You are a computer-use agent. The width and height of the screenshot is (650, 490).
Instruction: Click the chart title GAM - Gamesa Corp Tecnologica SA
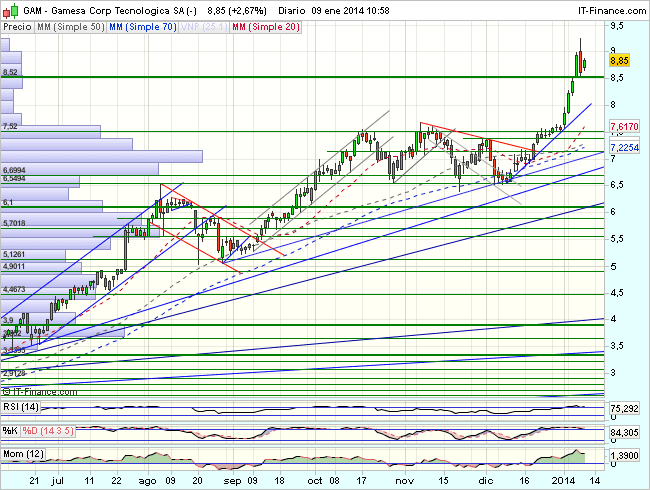pyautogui.click(x=110, y=11)
